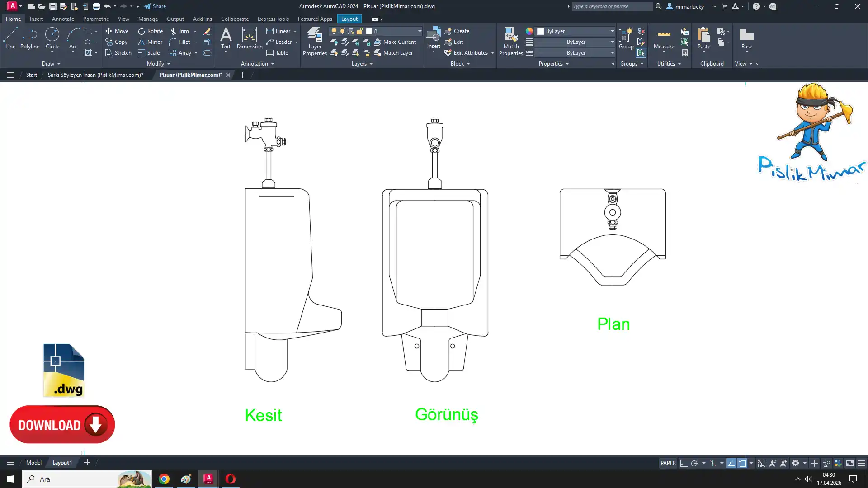
Task: Open the layer name dropdown
Action: tap(419, 31)
